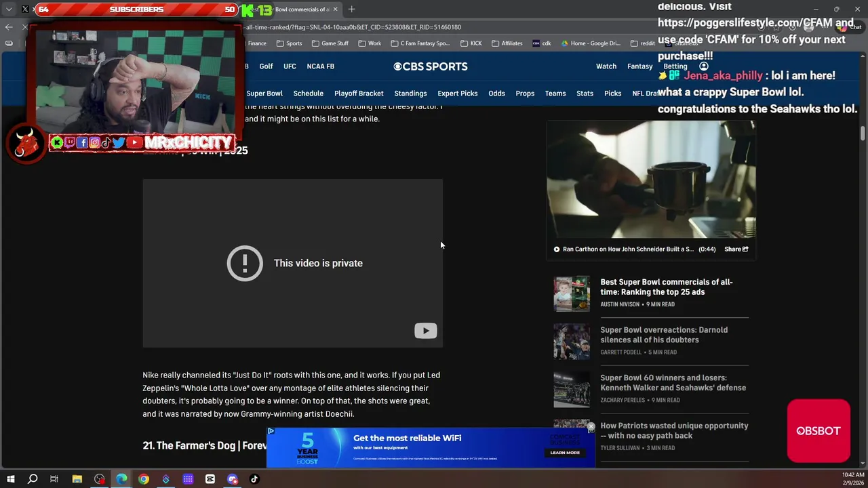Open Expert Picks page

point(458,94)
